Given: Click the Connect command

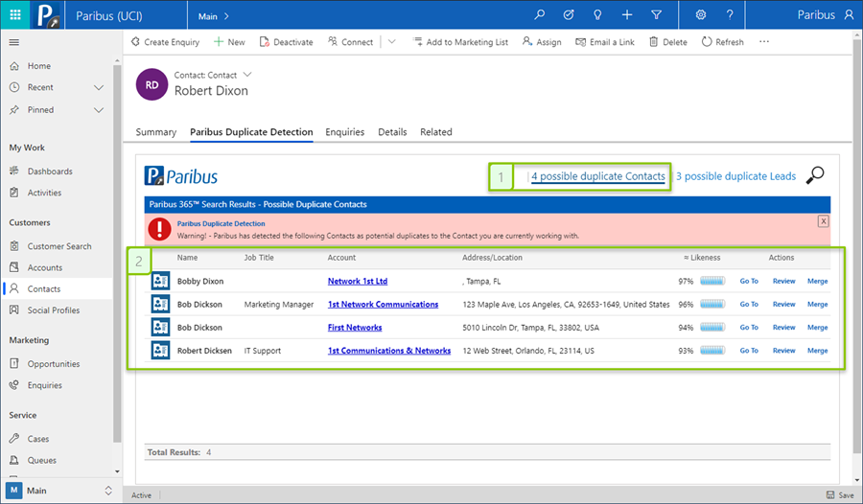Looking at the screenshot, I should click(351, 42).
